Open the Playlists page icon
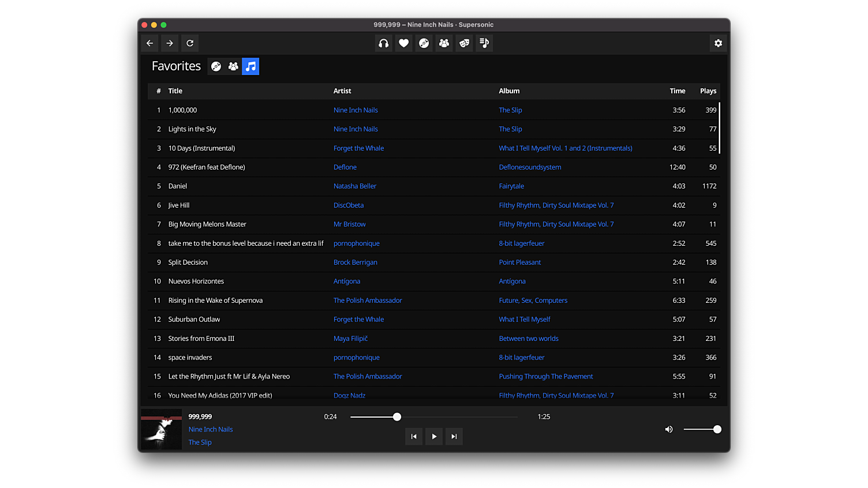The height and width of the screenshot is (488, 868). [x=484, y=43]
